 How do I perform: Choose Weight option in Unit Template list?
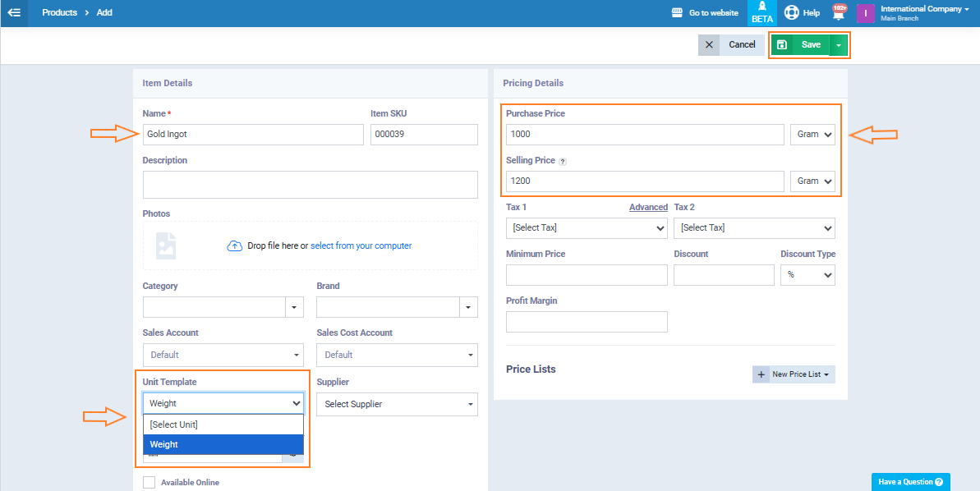(223, 444)
